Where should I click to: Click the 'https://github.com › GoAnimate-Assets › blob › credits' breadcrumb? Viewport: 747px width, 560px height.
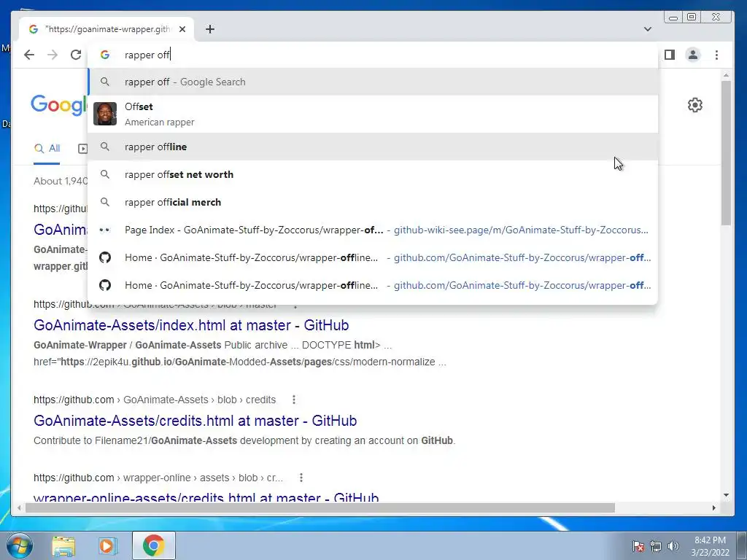(155, 400)
